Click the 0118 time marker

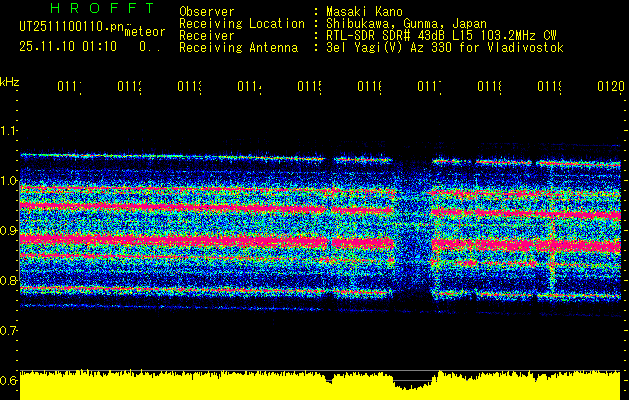point(489,86)
